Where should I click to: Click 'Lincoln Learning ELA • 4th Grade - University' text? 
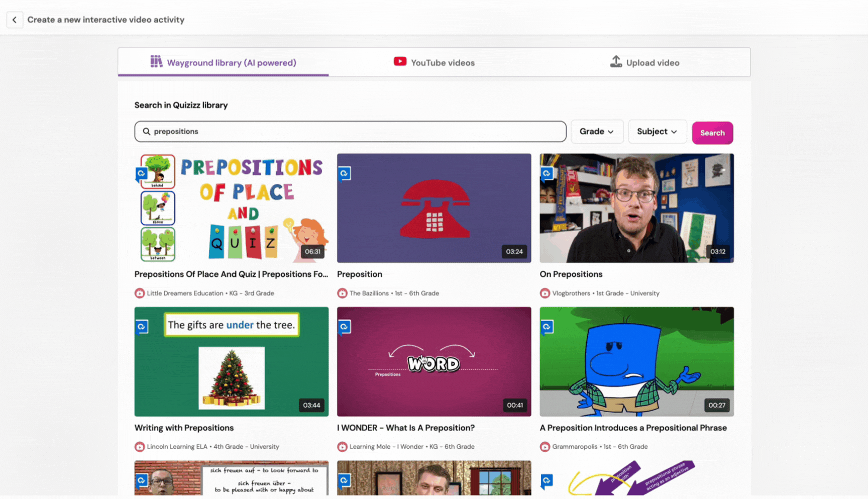coord(213,446)
